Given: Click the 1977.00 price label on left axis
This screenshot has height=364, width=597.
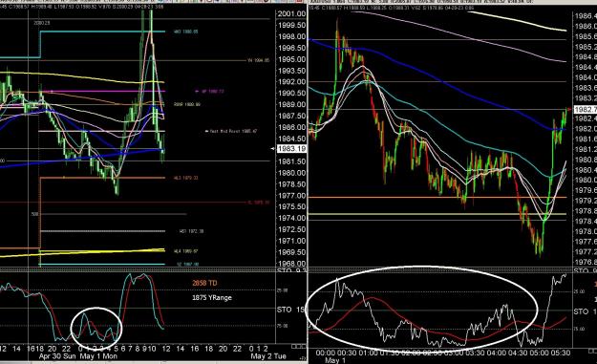Looking at the screenshot, I should 291,195.
